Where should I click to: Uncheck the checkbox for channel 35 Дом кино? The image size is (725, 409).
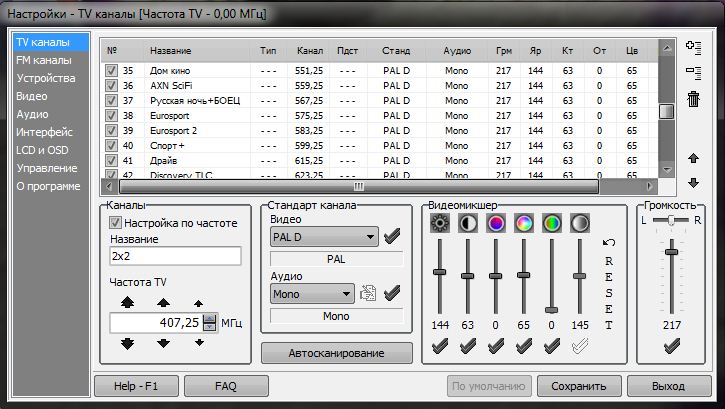112,71
